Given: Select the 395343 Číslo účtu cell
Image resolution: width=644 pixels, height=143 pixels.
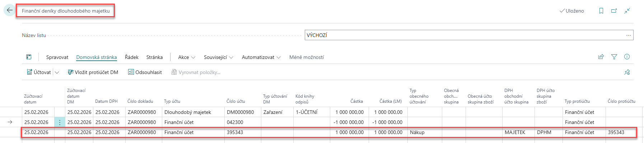Looking at the screenshot, I should click(243, 132).
